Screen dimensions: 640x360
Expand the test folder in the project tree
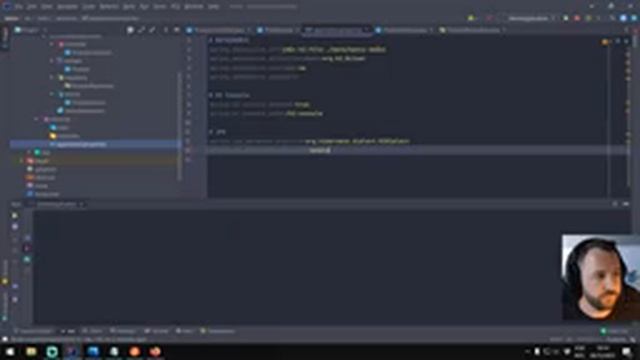29,152
